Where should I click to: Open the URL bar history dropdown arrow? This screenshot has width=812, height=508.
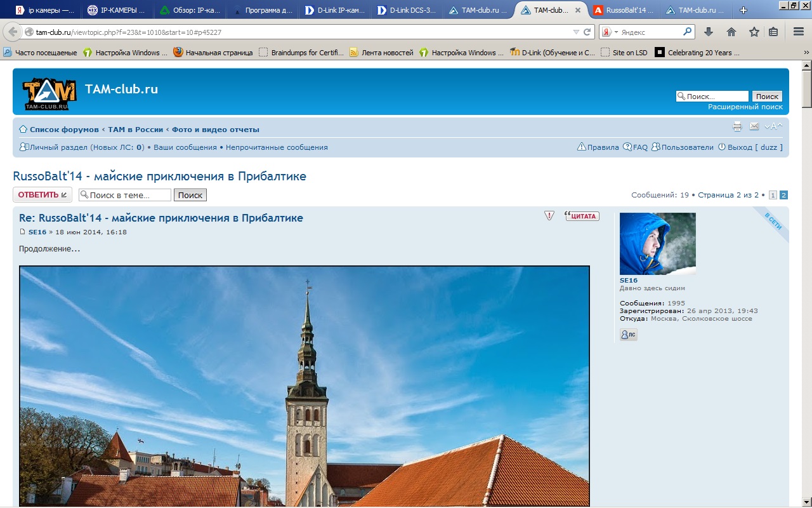click(x=576, y=32)
